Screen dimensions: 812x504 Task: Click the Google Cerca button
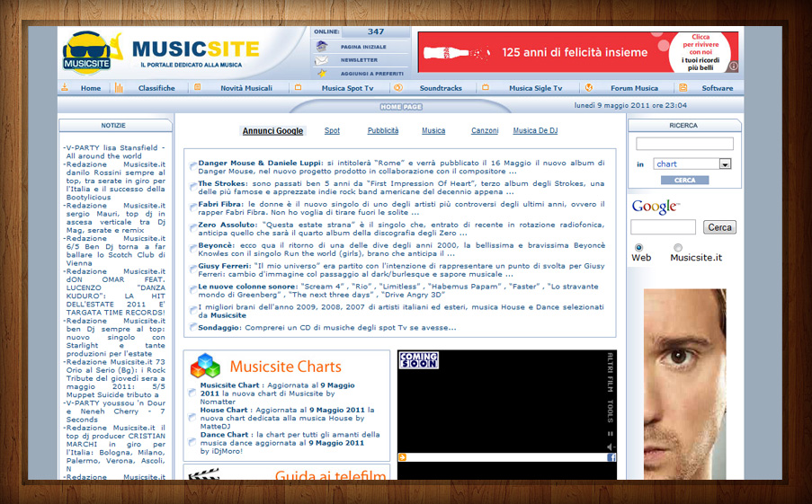coord(719,227)
